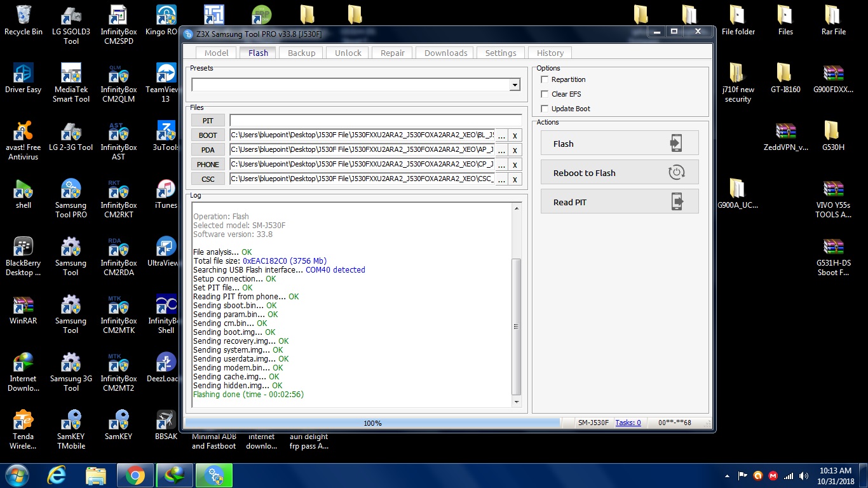Image resolution: width=868 pixels, height=488 pixels.
Task: Launch LG 2-3G Tool shortcut
Action: click(71, 137)
